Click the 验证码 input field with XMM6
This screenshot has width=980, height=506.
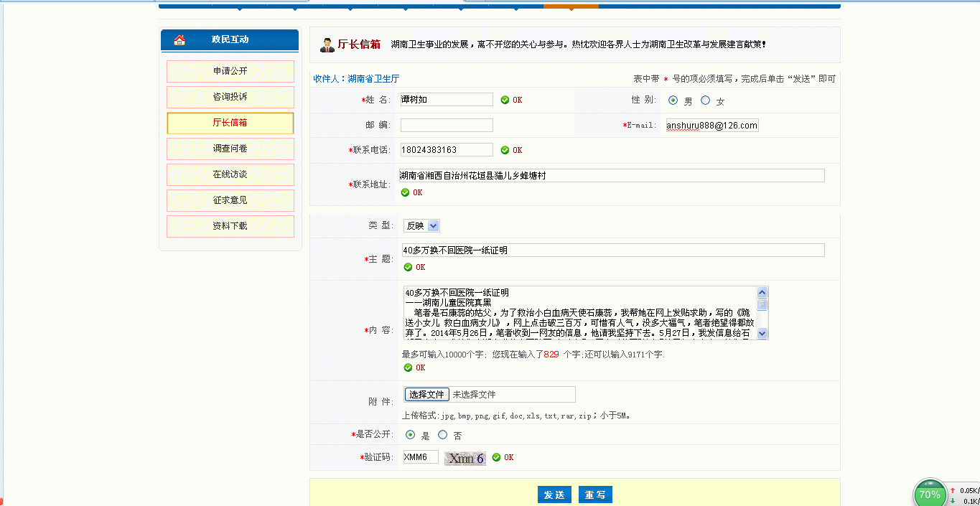421,457
